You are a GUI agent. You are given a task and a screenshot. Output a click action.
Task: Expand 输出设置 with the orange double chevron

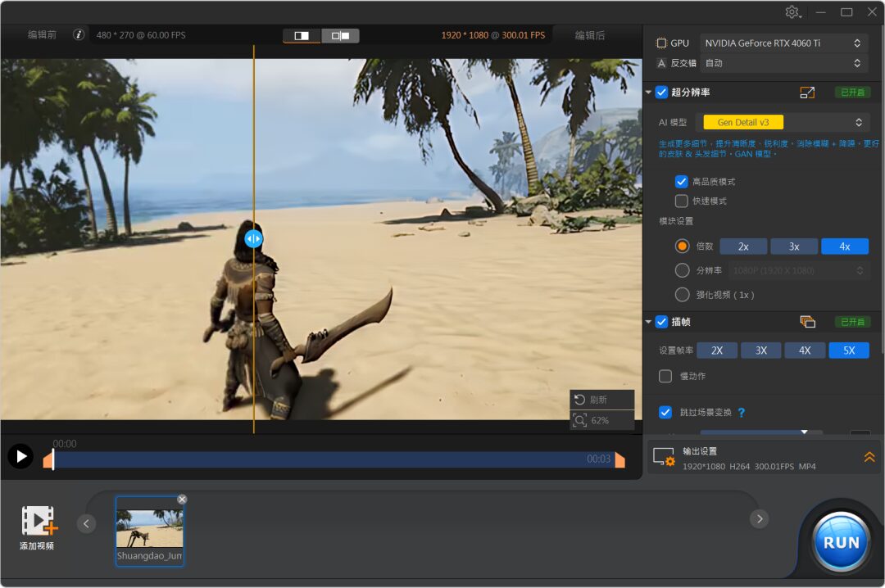869,457
